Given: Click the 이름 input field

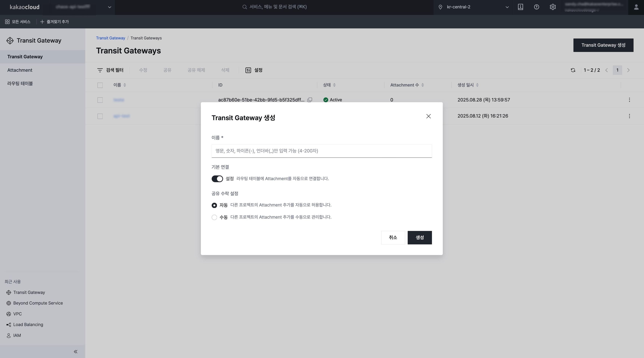Looking at the screenshot, I should click(x=321, y=151).
